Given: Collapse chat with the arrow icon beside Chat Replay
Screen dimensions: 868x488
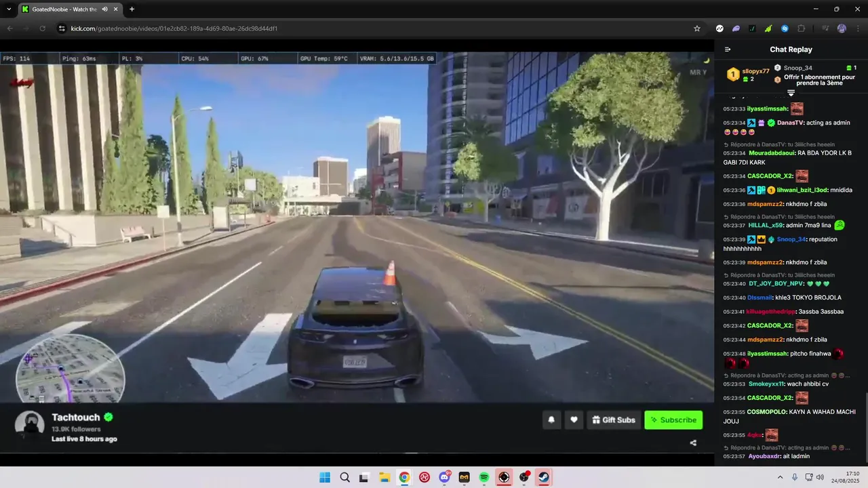Looking at the screenshot, I should point(728,49).
